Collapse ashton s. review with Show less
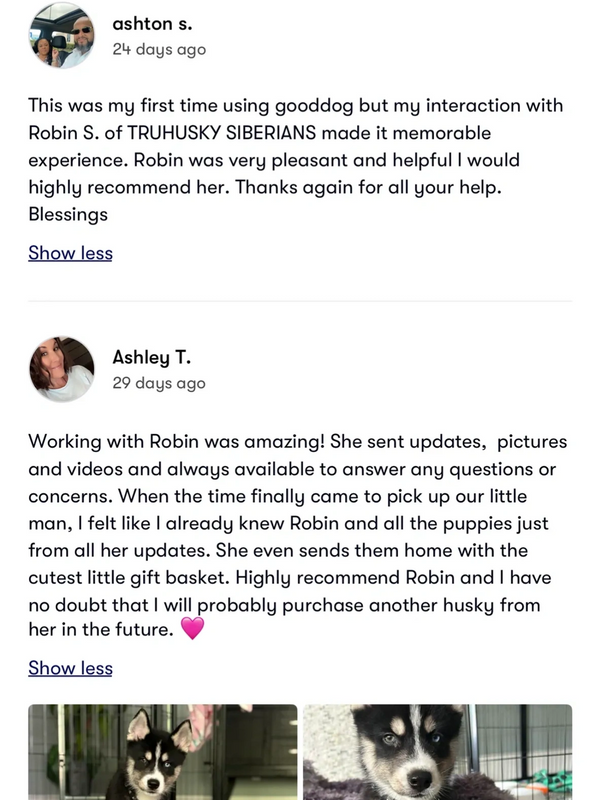 pos(70,253)
